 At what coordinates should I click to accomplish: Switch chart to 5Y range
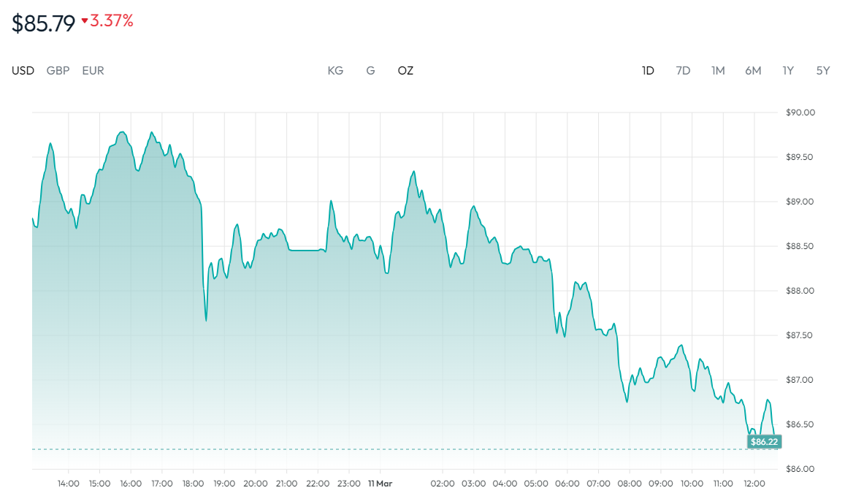click(x=823, y=71)
